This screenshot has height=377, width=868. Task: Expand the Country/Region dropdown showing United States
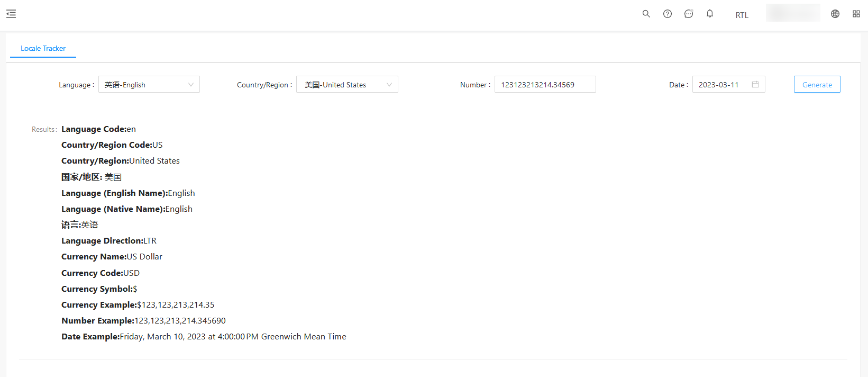point(347,85)
